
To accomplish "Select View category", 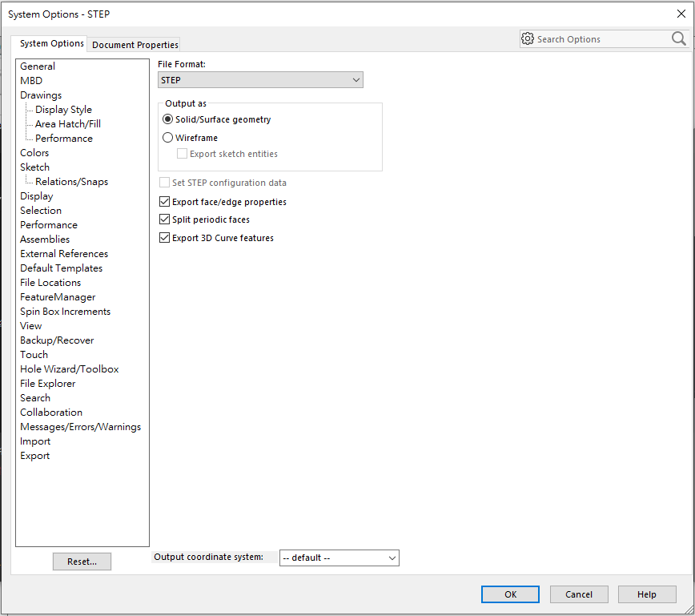I will [x=30, y=326].
